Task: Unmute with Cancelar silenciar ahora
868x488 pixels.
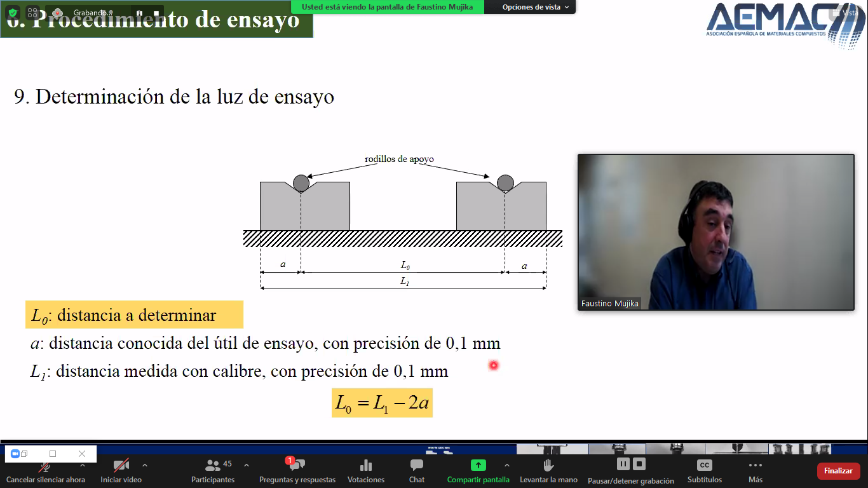Action: tap(46, 471)
